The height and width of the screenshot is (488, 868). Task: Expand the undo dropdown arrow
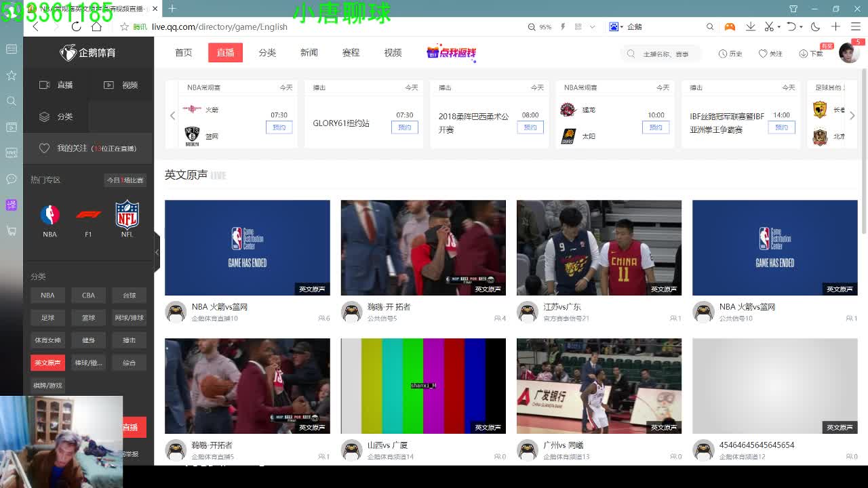801,27
